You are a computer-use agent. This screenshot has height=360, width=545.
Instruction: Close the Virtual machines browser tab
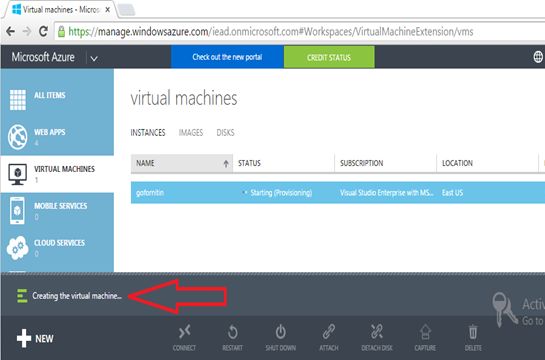pos(108,10)
